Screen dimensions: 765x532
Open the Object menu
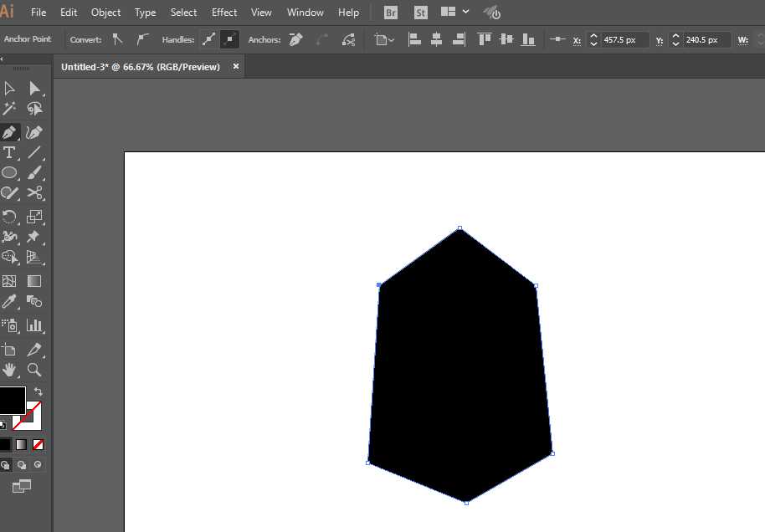(x=105, y=13)
